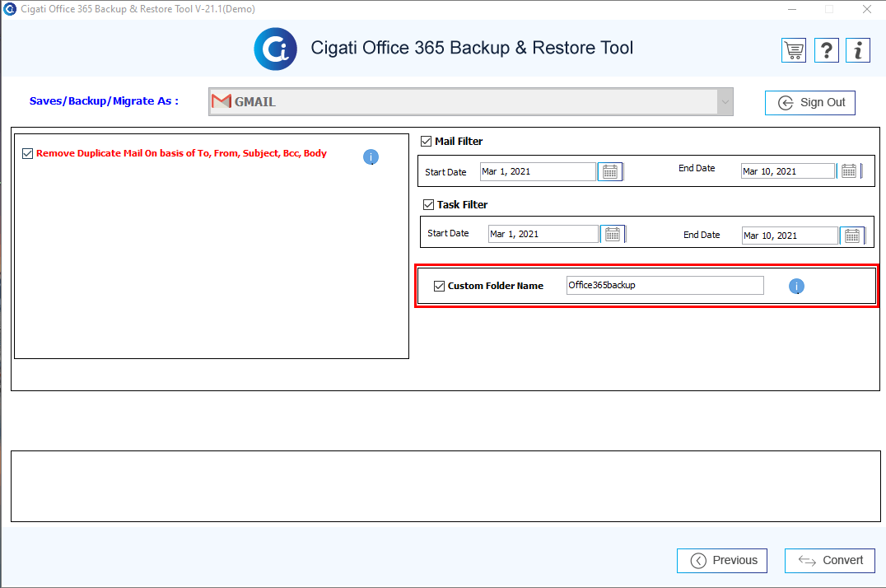Open the shopping cart purchase icon

coord(794,50)
